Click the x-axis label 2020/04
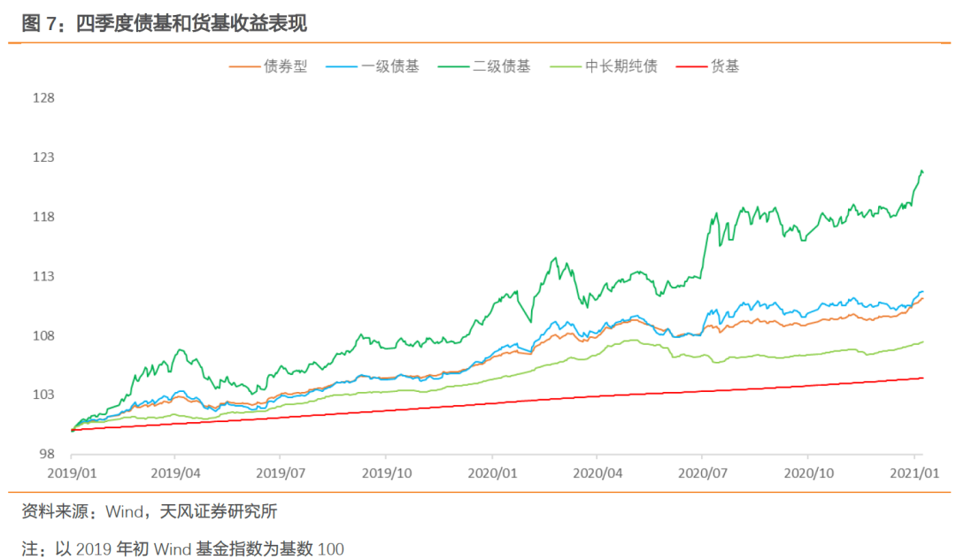The image size is (956, 560). tap(597, 473)
